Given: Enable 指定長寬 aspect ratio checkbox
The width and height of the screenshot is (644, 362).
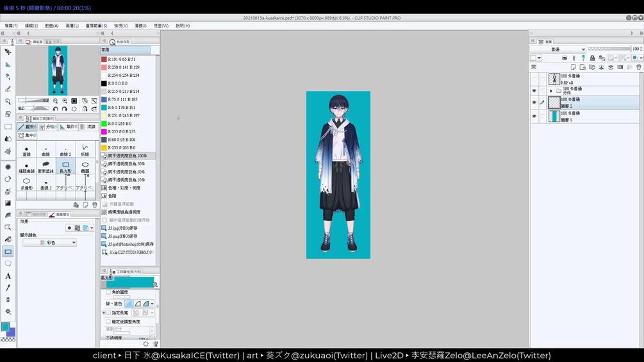Looking at the screenshot, I should pos(108,313).
